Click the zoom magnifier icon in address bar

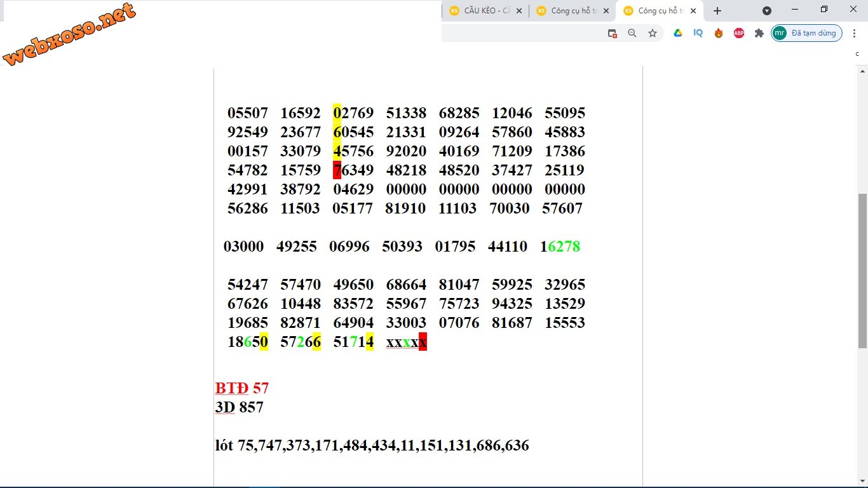[x=632, y=33]
